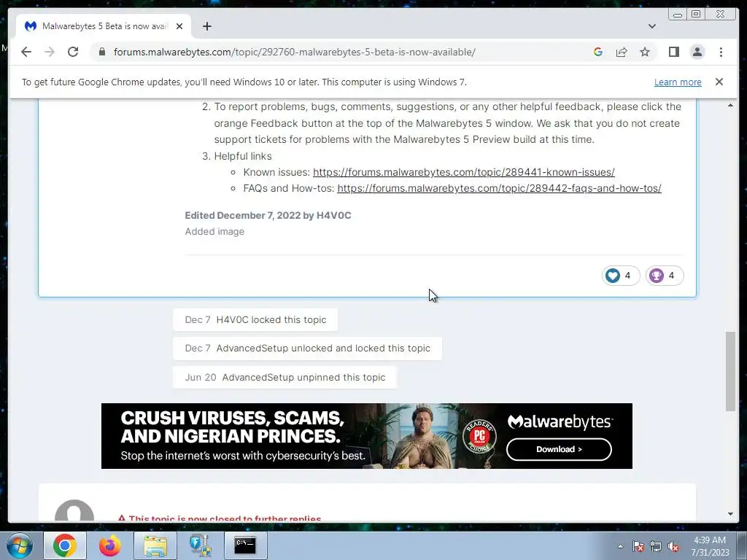Open the installer icon in the taskbar
Screen dimensions: 747x560
coord(200,545)
